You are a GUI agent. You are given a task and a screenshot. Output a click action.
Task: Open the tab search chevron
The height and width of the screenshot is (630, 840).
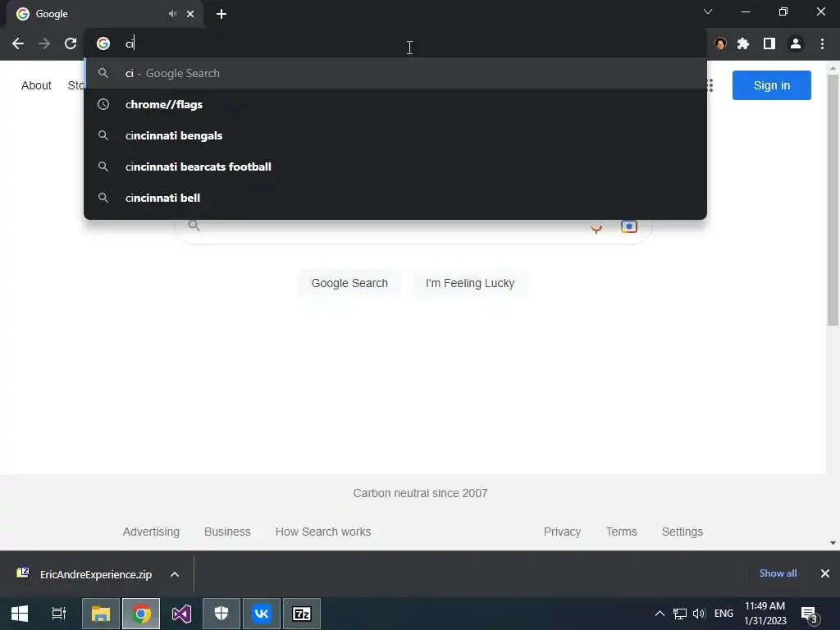click(x=708, y=11)
